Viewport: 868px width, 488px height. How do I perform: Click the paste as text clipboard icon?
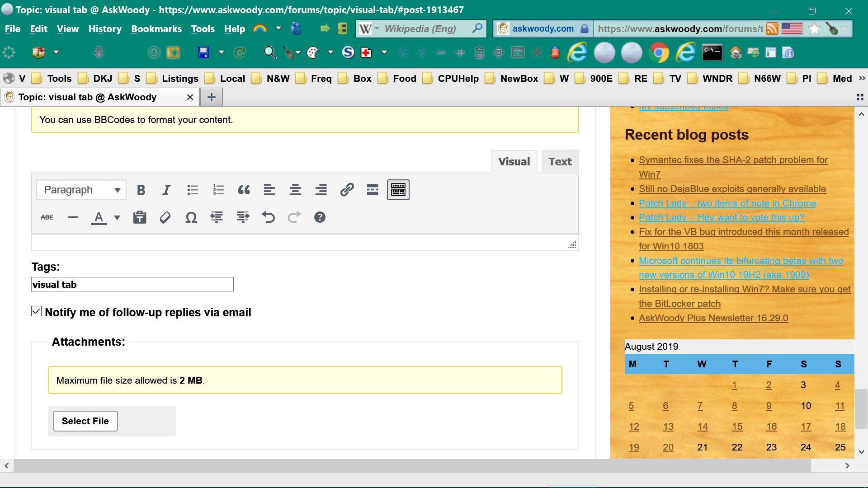139,217
